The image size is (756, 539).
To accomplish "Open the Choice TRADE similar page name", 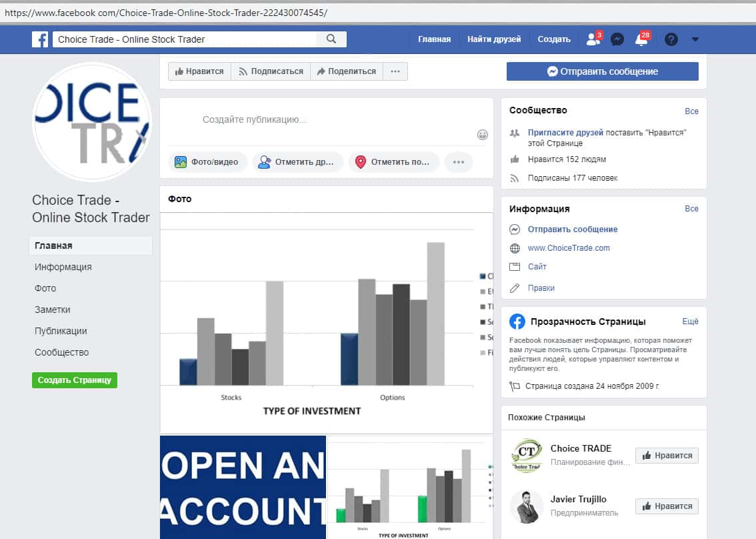I will click(x=581, y=448).
